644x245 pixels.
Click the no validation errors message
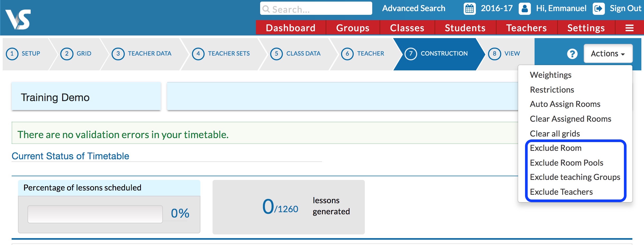click(123, 135)
